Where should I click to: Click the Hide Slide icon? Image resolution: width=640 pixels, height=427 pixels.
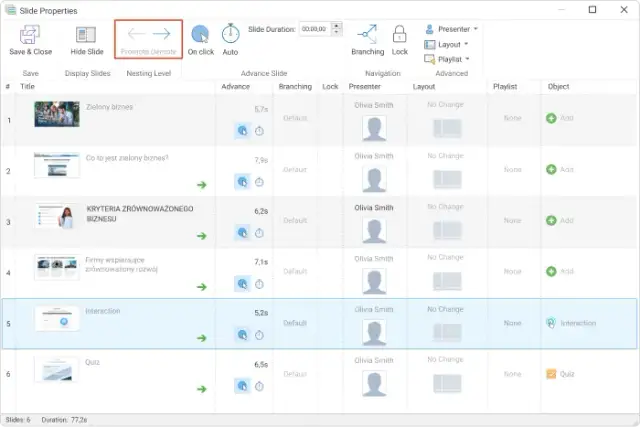point(87,33)
